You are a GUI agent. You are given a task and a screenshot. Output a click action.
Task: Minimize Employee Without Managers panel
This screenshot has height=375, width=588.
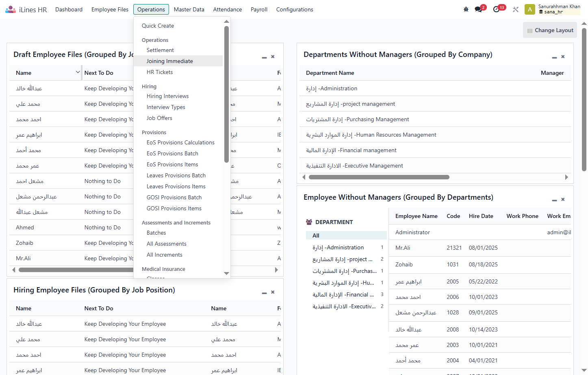point(554,200)
